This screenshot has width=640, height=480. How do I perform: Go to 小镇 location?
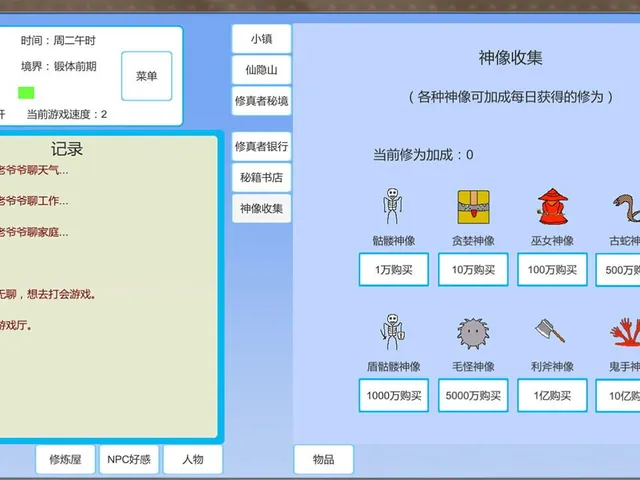pyautogui.click(x=262, y=39)
